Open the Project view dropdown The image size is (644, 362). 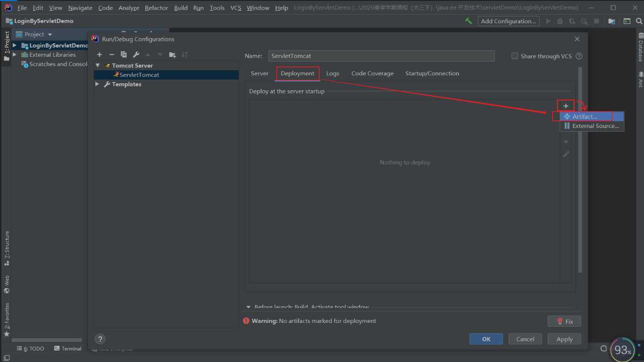point(50,34)
